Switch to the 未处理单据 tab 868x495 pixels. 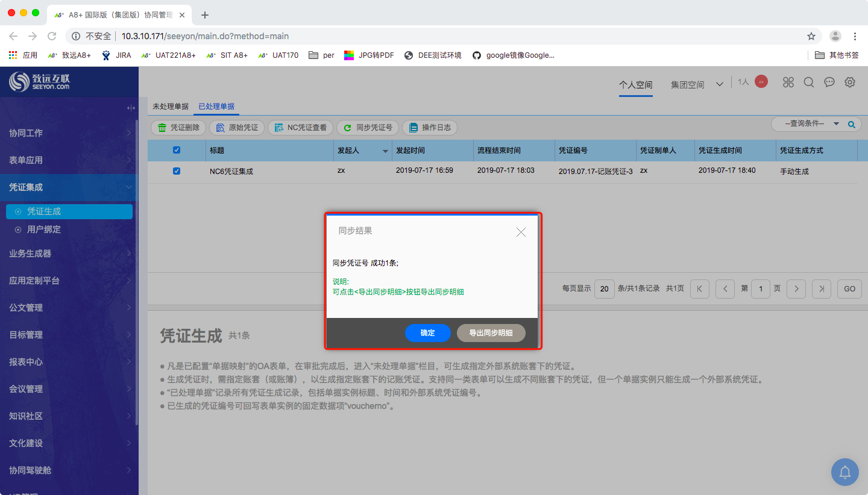pyautogui.click(x=170, y=107)
